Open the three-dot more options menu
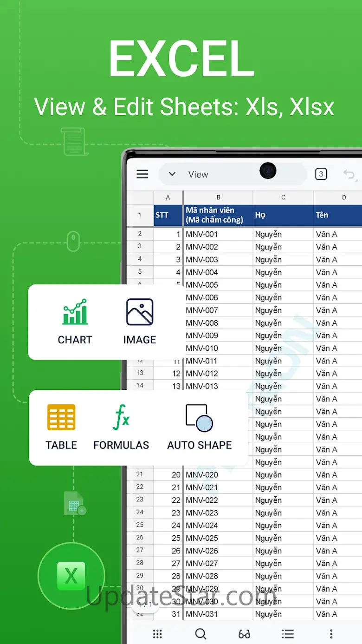Screen dimensions: 362x644 click(331, 634)
